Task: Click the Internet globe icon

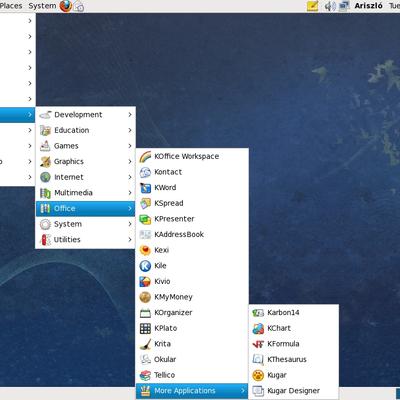Action: (45, 177)
